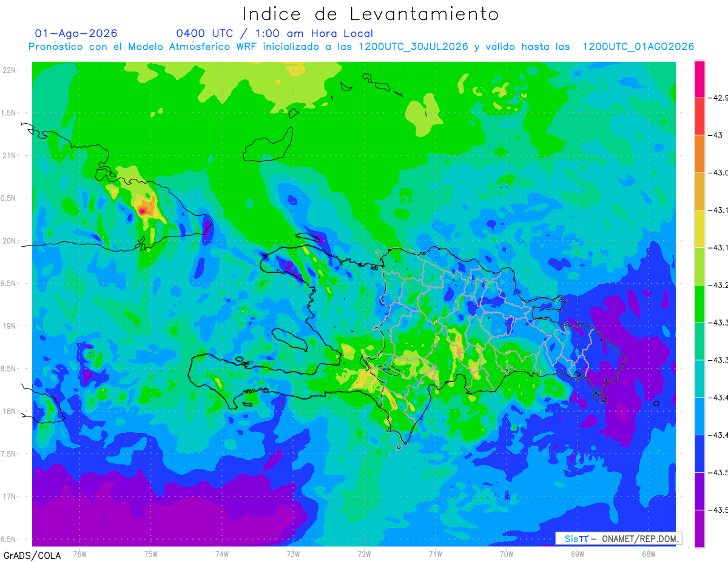Click the '1200UTC_30JUL2026' initialization time
Image resolution: width=728 pixels, height=562 pixels.
pos(413,47)
